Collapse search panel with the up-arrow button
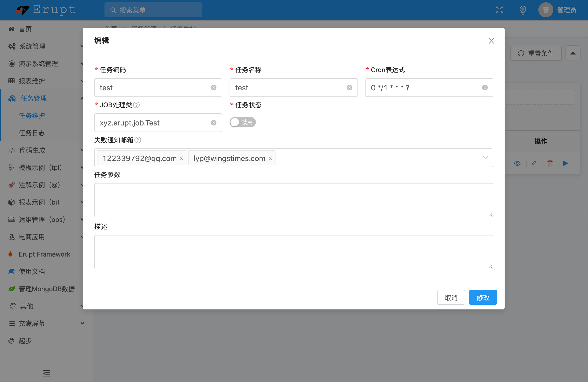This screenshot has height=382, width=588. point(573,53)
